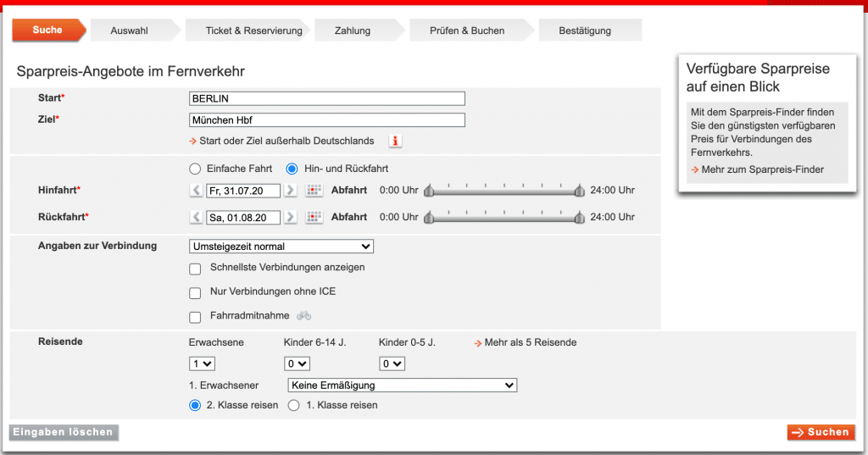Switch to the Auswahl step tab

coord(129,31)
